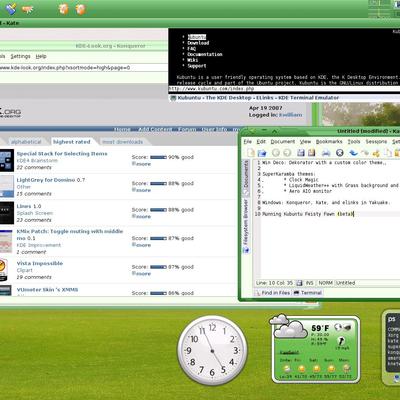Click the Konqueror URL address field

pos(83,68)
